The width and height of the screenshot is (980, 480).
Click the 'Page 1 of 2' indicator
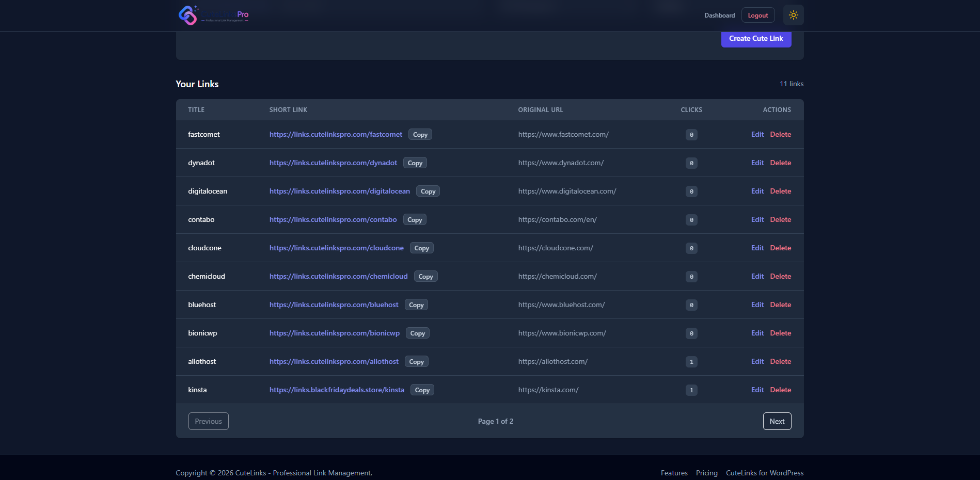[x=496, y=421]
